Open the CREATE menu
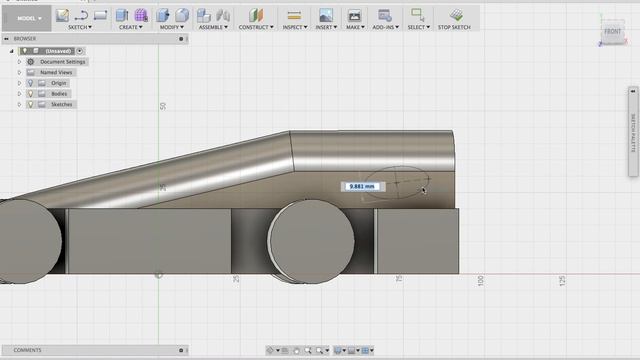Viewport: 640px width, 360px height. [x=131, y=27]
